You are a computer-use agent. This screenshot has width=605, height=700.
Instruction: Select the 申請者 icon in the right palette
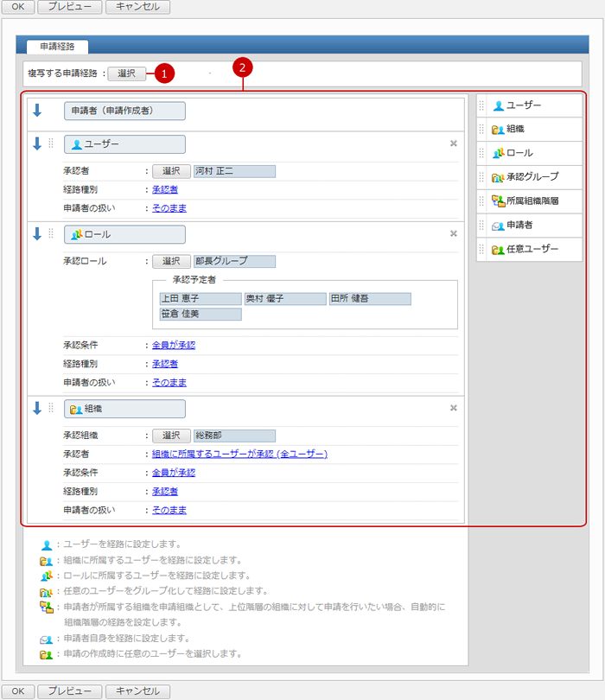tap(499, 225)
